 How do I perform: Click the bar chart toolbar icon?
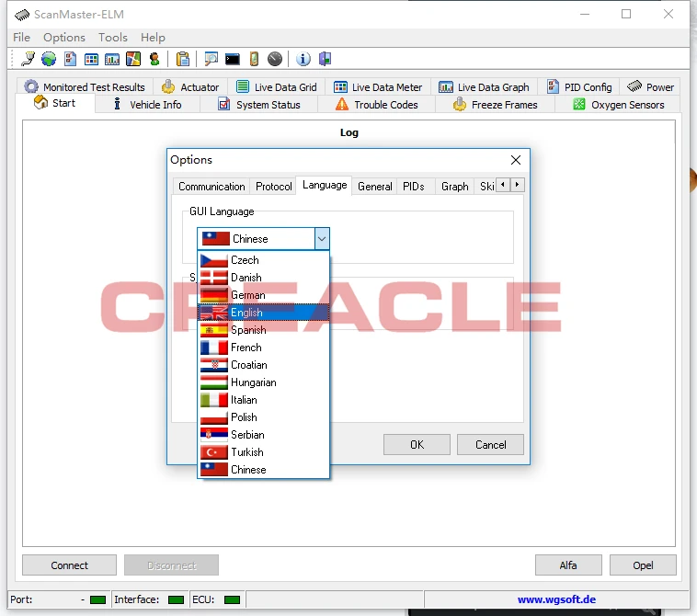pos(111,59)
